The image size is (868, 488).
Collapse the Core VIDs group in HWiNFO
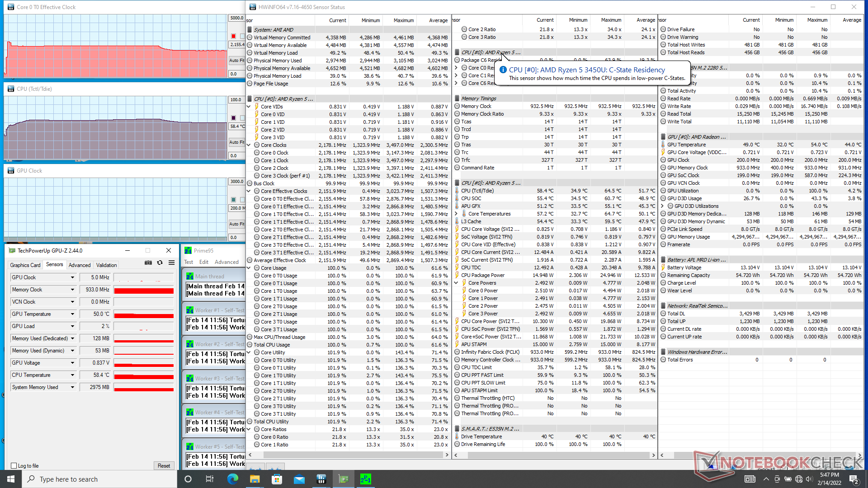coord(249,107)
